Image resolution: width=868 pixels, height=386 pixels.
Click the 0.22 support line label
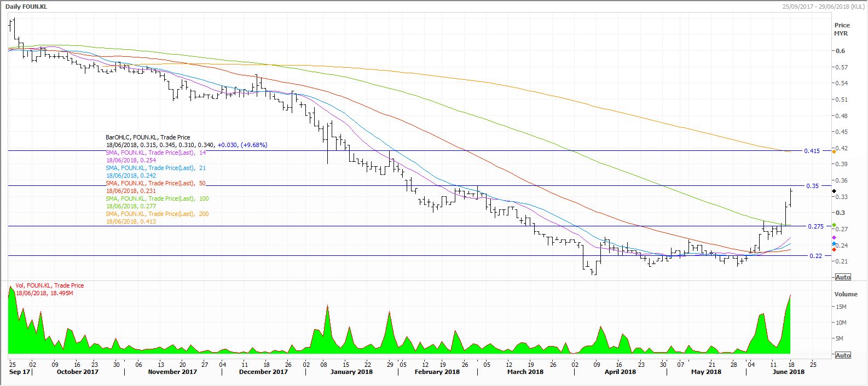(x=815, y=256)
